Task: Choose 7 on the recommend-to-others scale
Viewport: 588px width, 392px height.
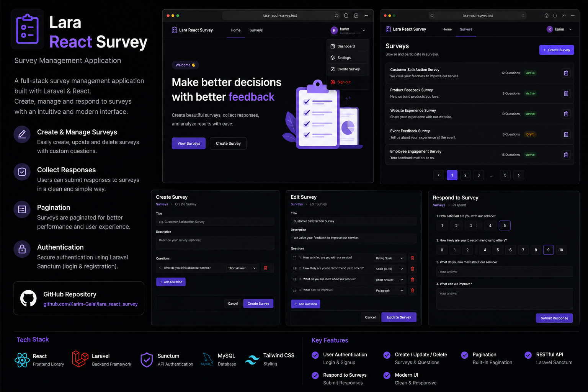Action: point(523,250)
